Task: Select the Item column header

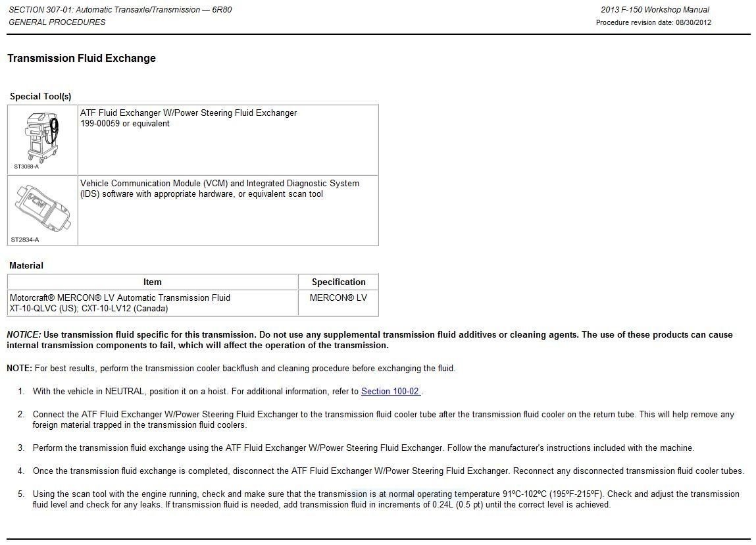Action: click(x=152, y=282)
